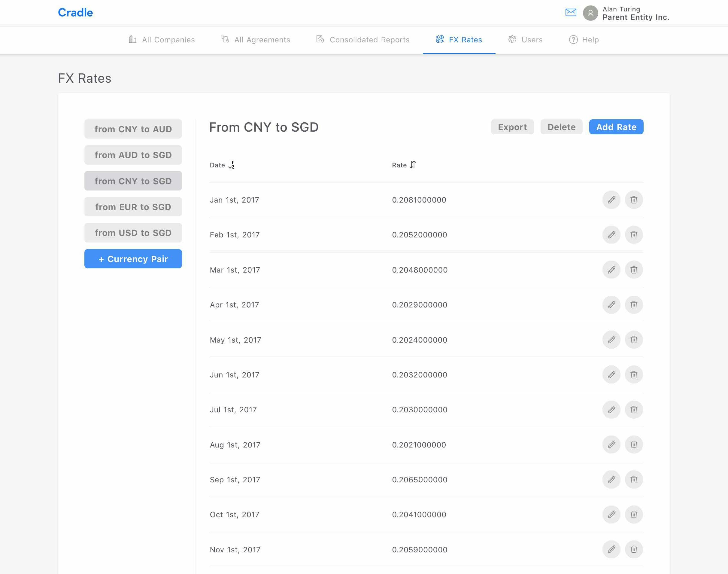The width and height of the screenshot is (728, 574).
Task: Edit the Sep 1st, 2017 rate
Action: [611, 480]
